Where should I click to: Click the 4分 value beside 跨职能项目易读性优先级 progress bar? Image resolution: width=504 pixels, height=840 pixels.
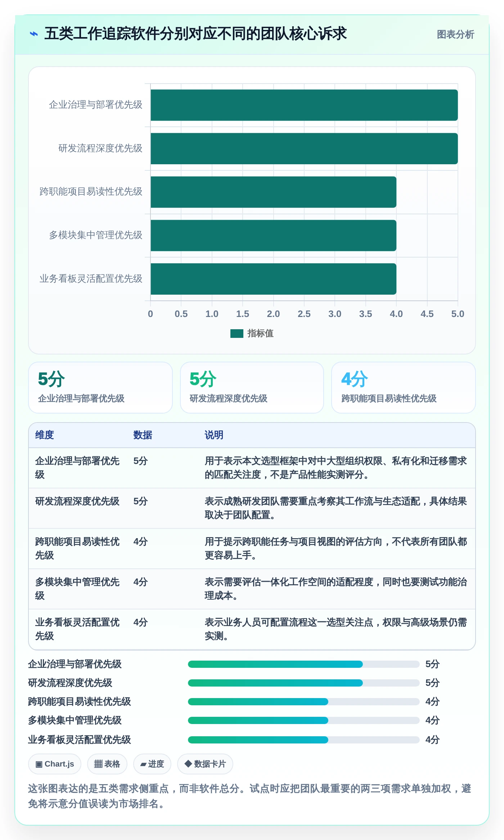(433, 702)
